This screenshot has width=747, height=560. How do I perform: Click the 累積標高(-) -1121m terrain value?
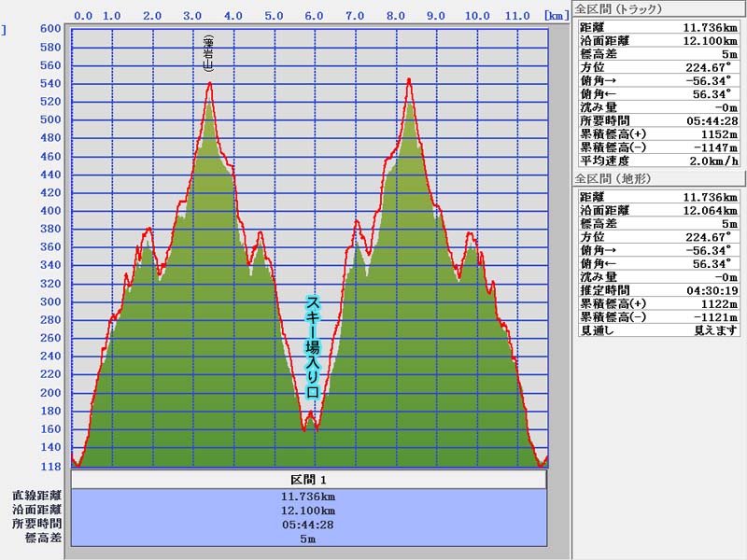coord(712,317)
